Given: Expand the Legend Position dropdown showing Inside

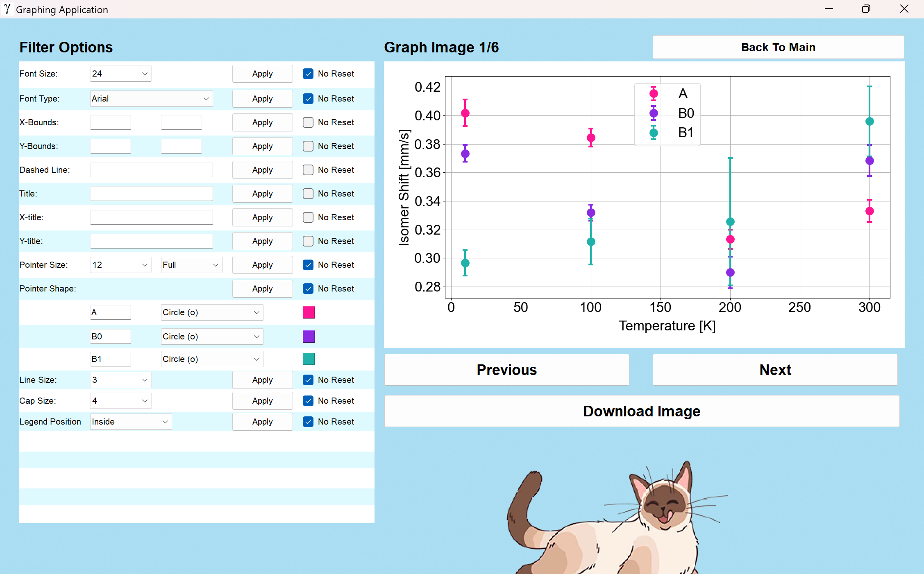Looking at the screenshot, I should pos(130,422).
